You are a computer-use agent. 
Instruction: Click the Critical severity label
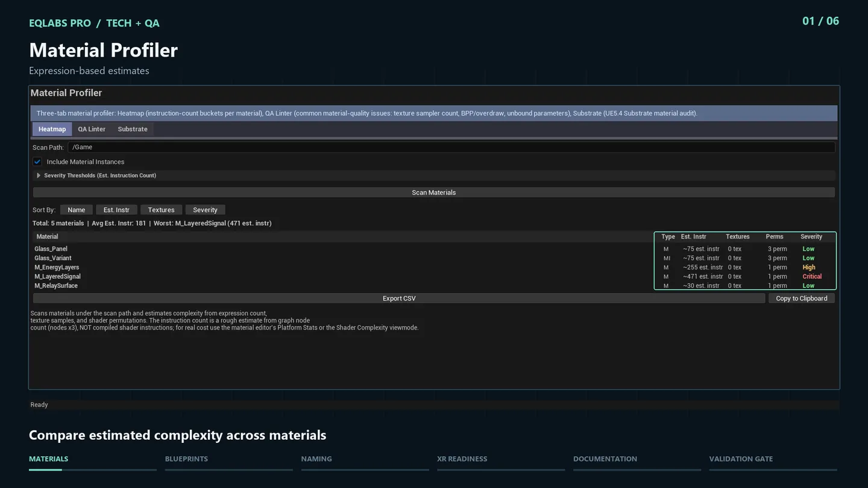click(x=812, y=277)
